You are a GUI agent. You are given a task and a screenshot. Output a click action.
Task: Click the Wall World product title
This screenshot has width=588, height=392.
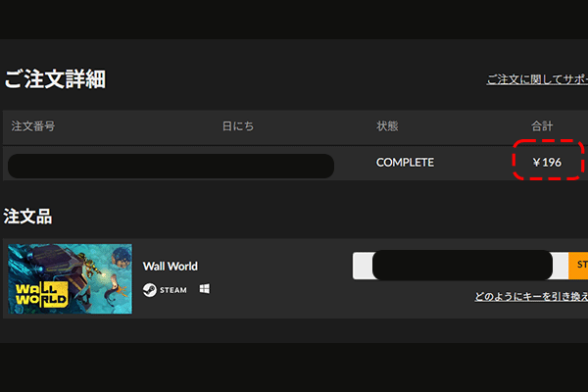pyautogui.click(x=170, y=266)
